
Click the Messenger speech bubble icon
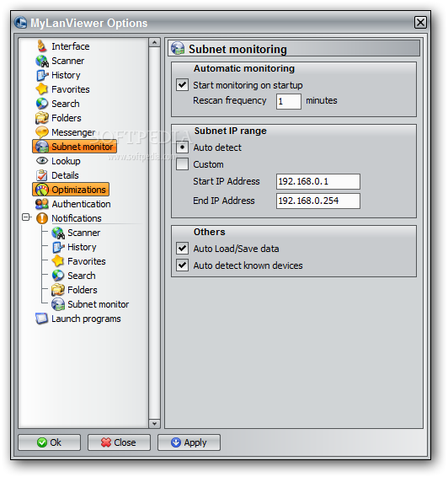[42, 132]
